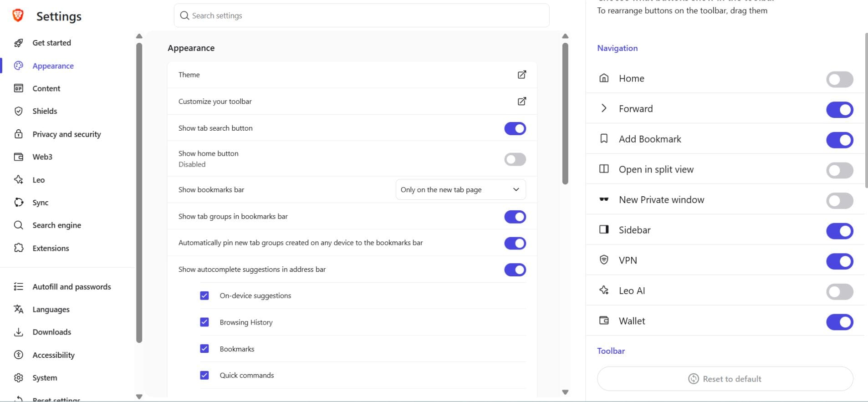Viewport: 868px width, 402px height.
Task: Go to Privacy and security settings
Action: [x=66, y=134]
